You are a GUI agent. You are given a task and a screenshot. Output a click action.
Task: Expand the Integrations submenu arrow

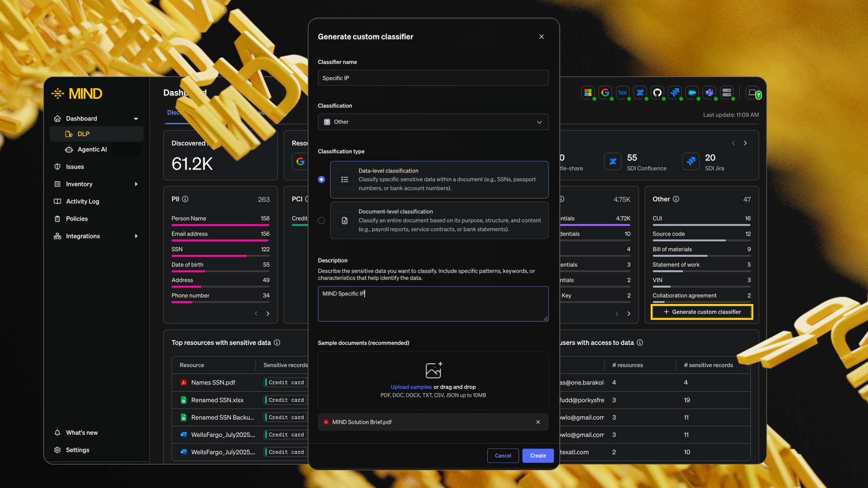[136, 236]
